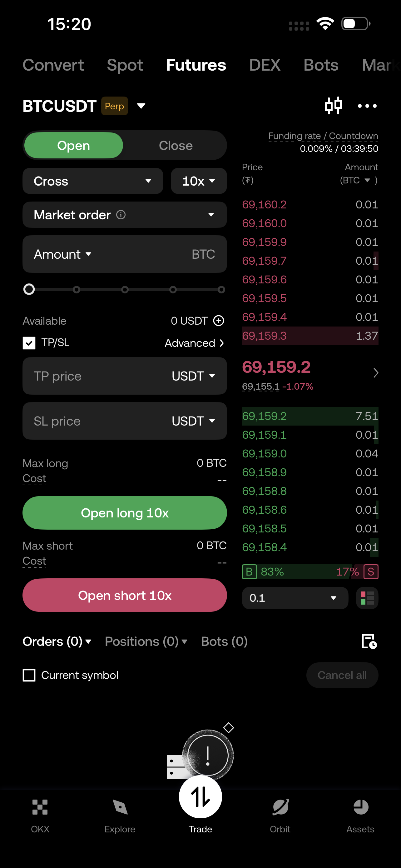
Task: Tap the add funds plus icon
Action: coord(219,321)
